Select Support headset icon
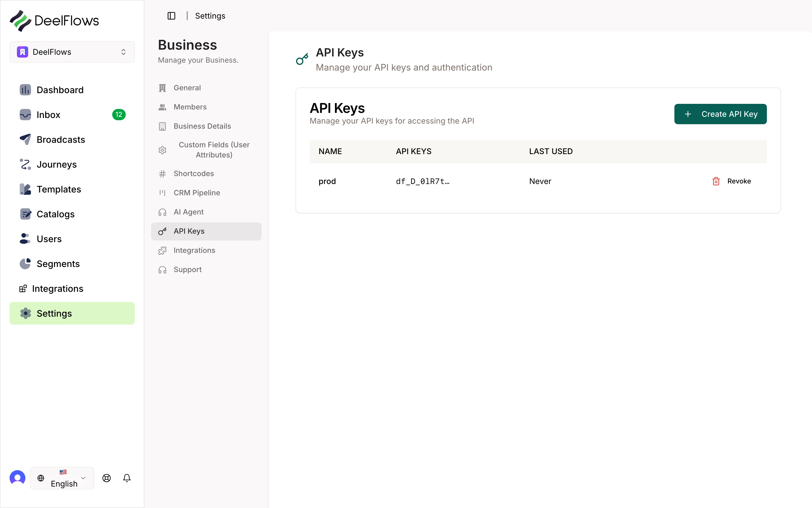812x508 pixels. pos(162,270)
